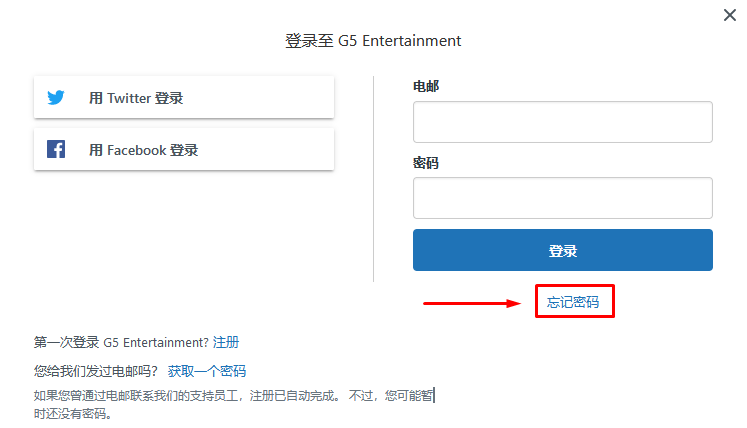Click the text line 时还没有密码。
This screenshot has width=747, height=428.
[73, 414]
